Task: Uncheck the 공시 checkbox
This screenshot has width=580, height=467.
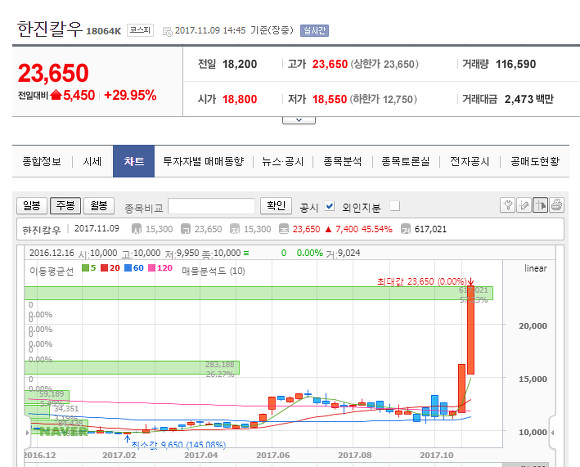Action: 330,206
